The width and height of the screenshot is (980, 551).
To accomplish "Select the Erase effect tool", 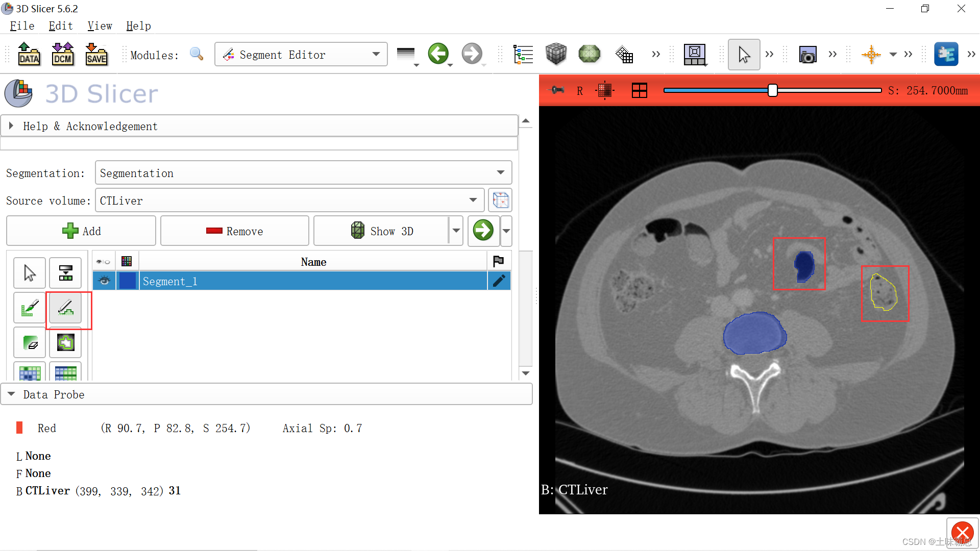I will tap(30, 342).
